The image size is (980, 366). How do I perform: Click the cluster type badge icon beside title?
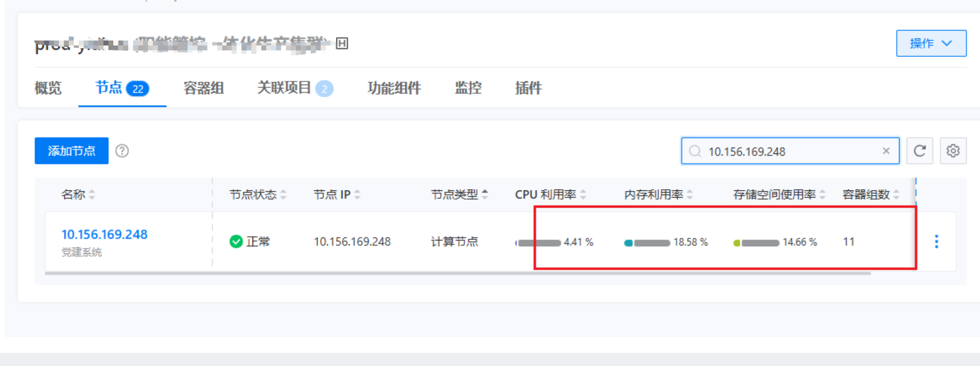(342, 43)
